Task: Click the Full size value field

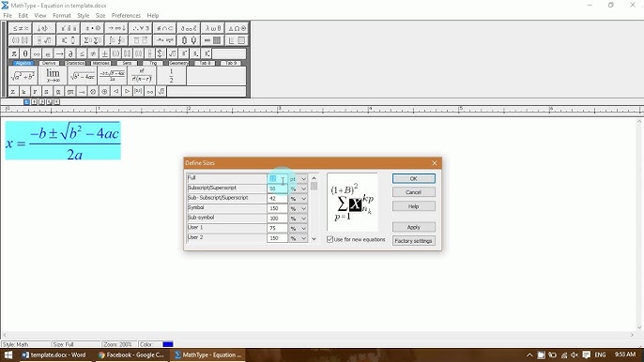Action: pos(277,179)
